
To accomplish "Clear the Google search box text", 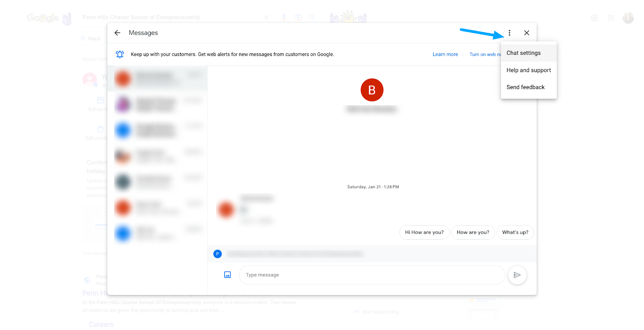I will (266, 17).
